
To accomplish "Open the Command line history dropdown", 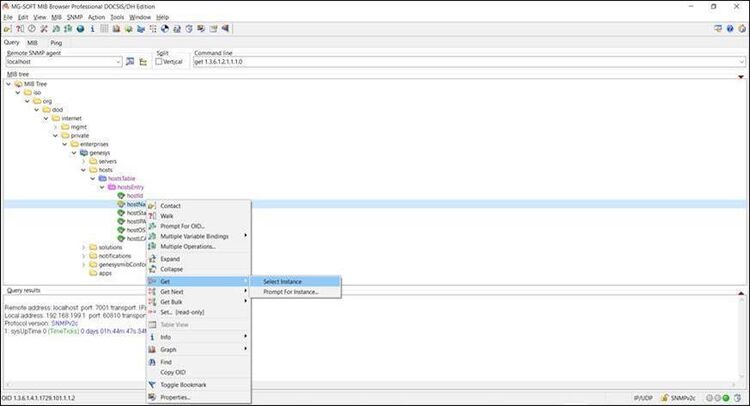I will 741,62.
